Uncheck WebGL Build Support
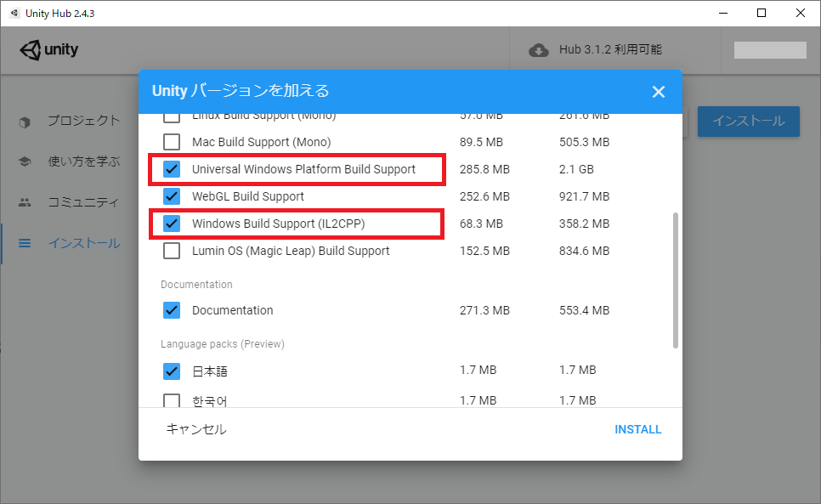This screenshot has height=504, width=821. (x=172, y=196)
